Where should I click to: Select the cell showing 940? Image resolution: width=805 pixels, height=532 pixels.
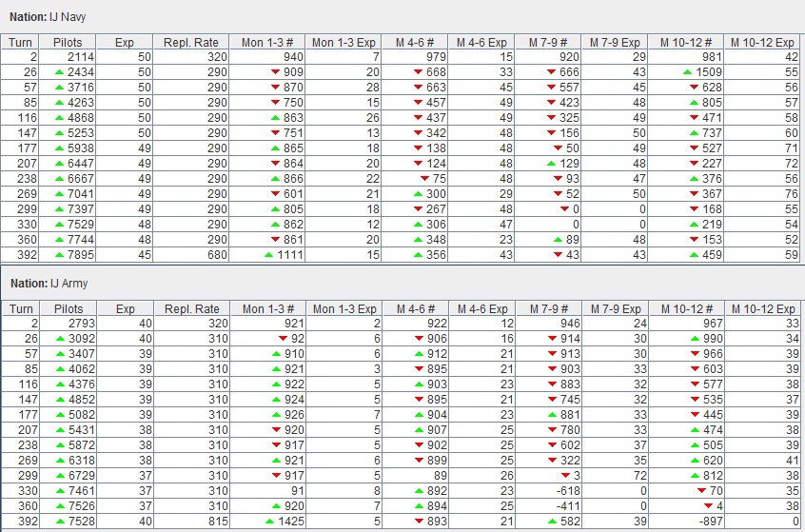click(x=267, y=57)
